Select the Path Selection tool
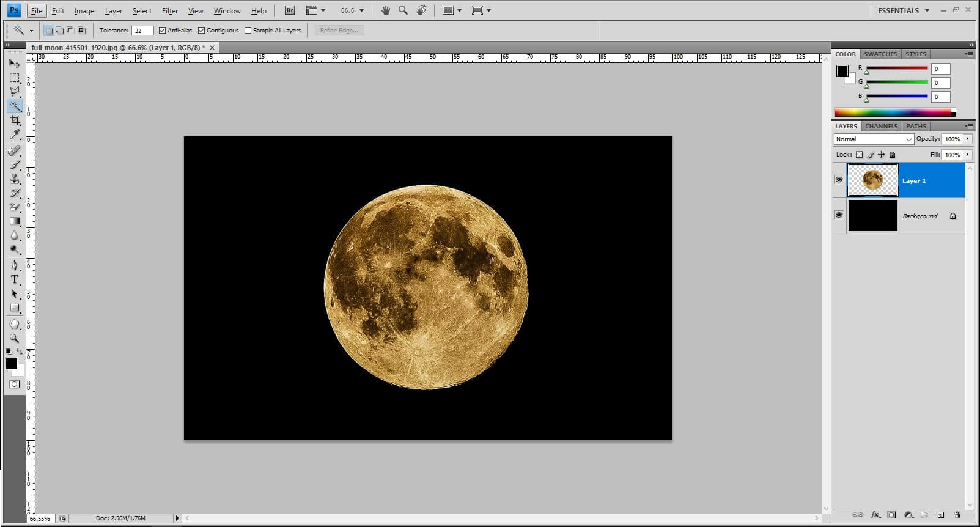Image resolution: width=980 pixels, height=527 pixels. 15,293
